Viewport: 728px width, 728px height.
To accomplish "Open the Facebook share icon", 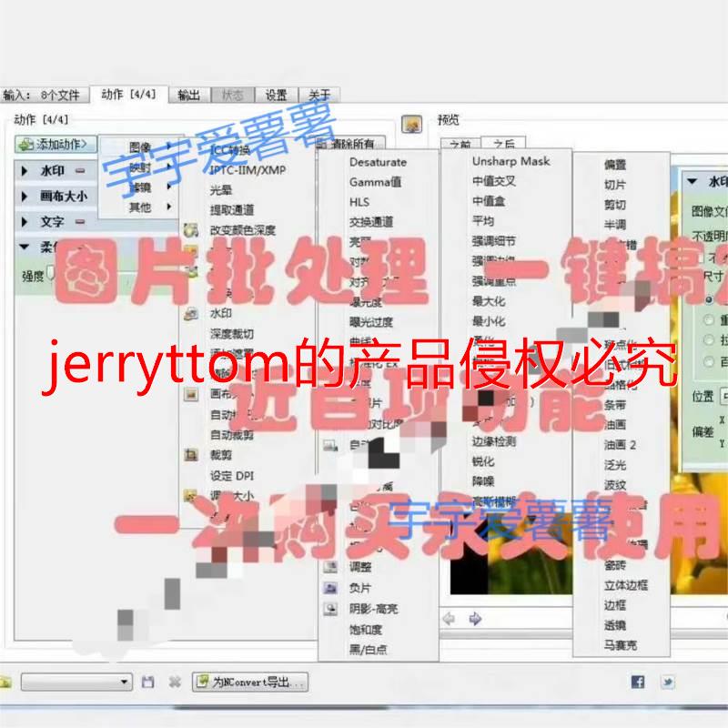I will pos(638,682).
